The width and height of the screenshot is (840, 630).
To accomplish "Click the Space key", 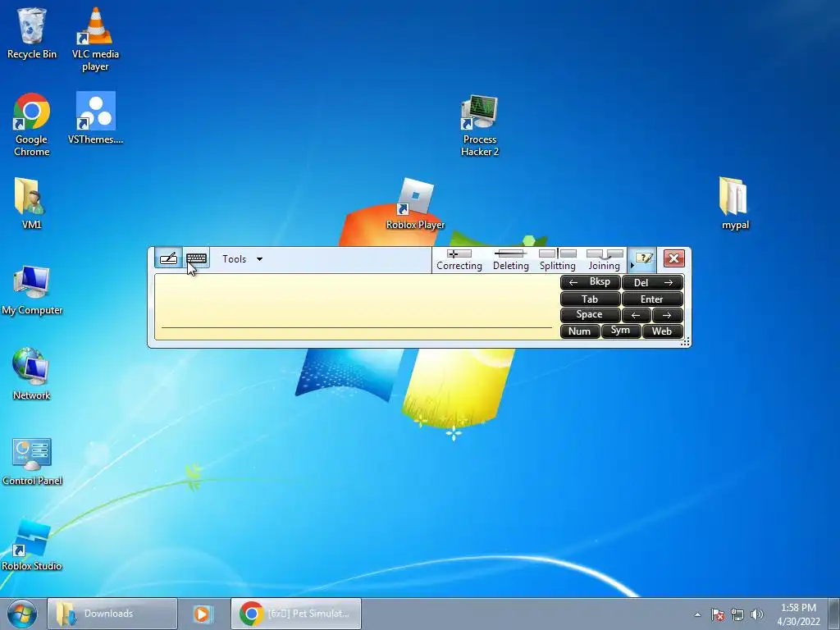I will (x=591, y=315).
